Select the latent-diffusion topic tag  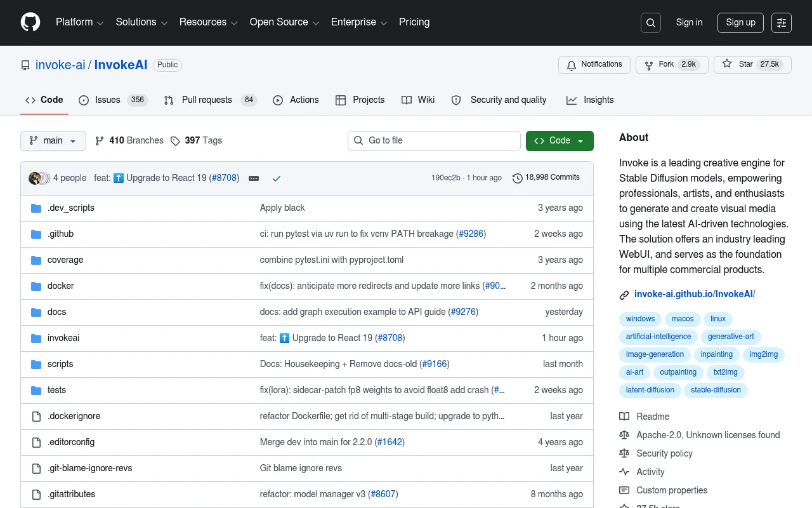(650, 390)
